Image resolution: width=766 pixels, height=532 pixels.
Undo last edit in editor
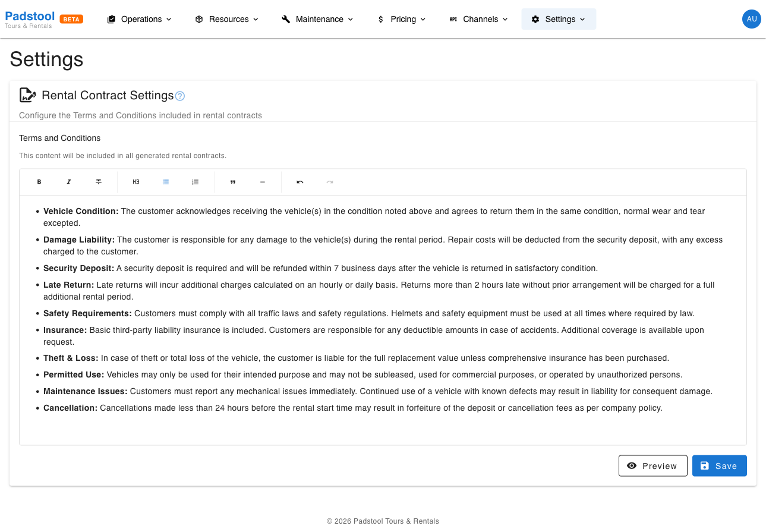[300, 182]
